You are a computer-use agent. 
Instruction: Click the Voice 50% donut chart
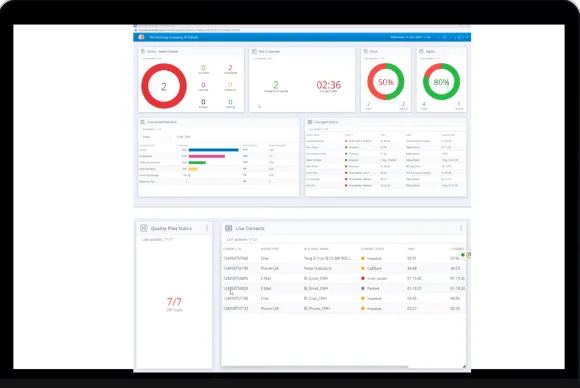(386, 82)
